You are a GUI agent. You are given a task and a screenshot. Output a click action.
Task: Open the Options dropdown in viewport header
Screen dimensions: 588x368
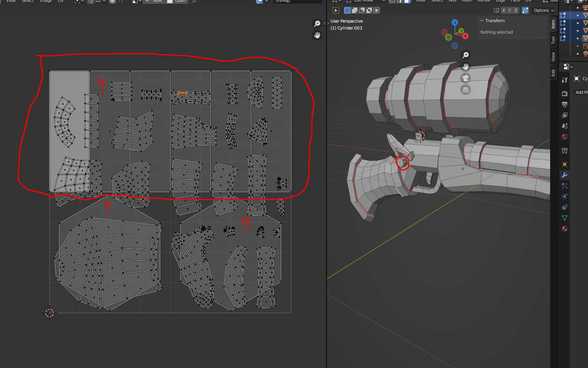(x=544, y=10)
